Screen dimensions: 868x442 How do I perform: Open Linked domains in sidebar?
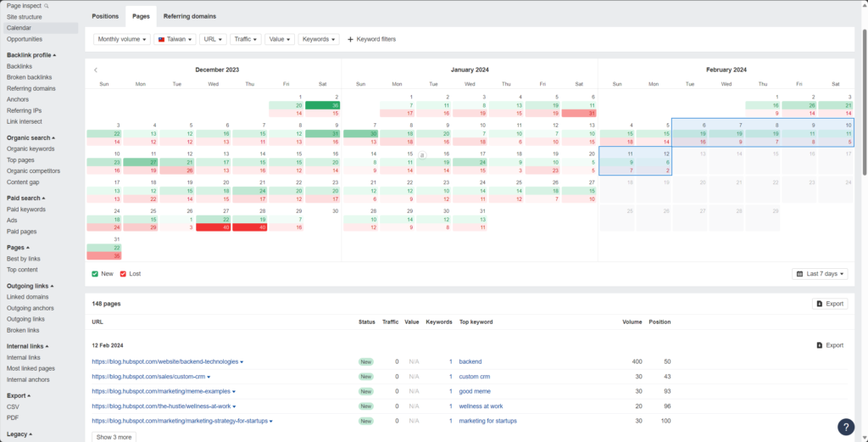coord(28,297)
